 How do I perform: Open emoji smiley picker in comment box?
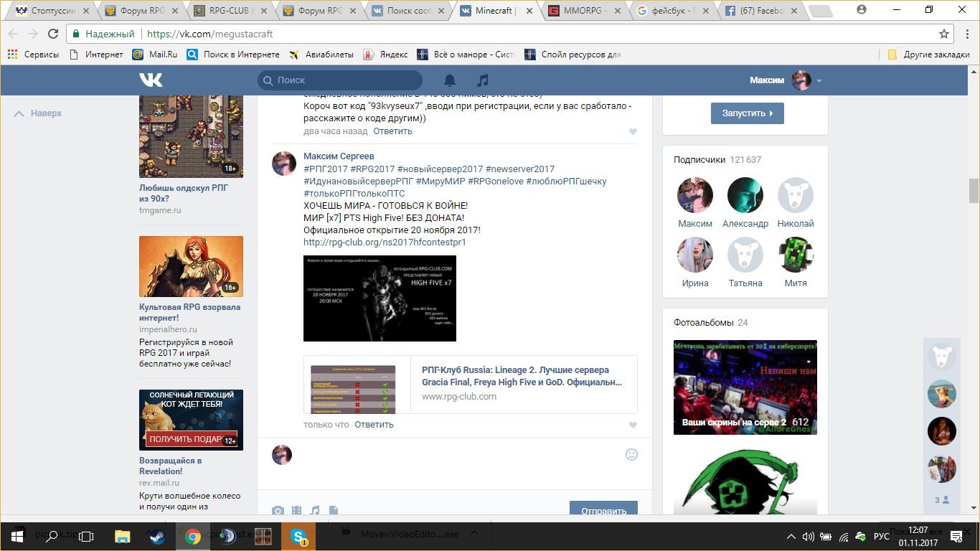tap(632, 454)
